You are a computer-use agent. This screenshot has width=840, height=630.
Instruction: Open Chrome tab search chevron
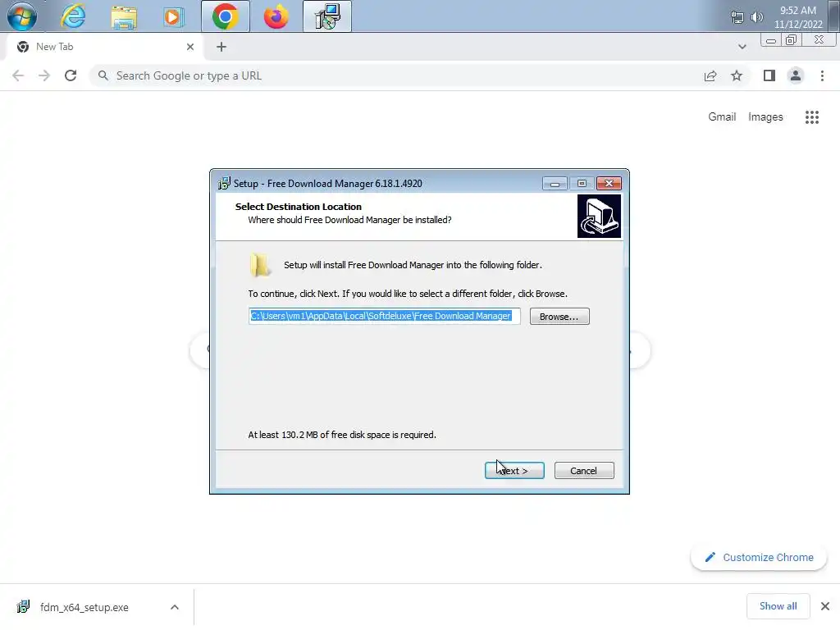click(x=742, y=47)
